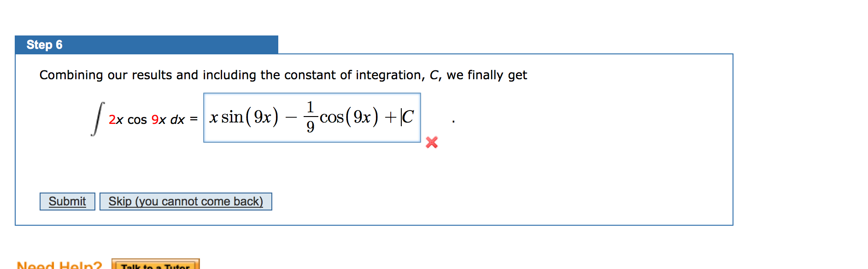Click the equals sign in the equation
Screen dimensions: 868x269
click(x=194, y=120)
